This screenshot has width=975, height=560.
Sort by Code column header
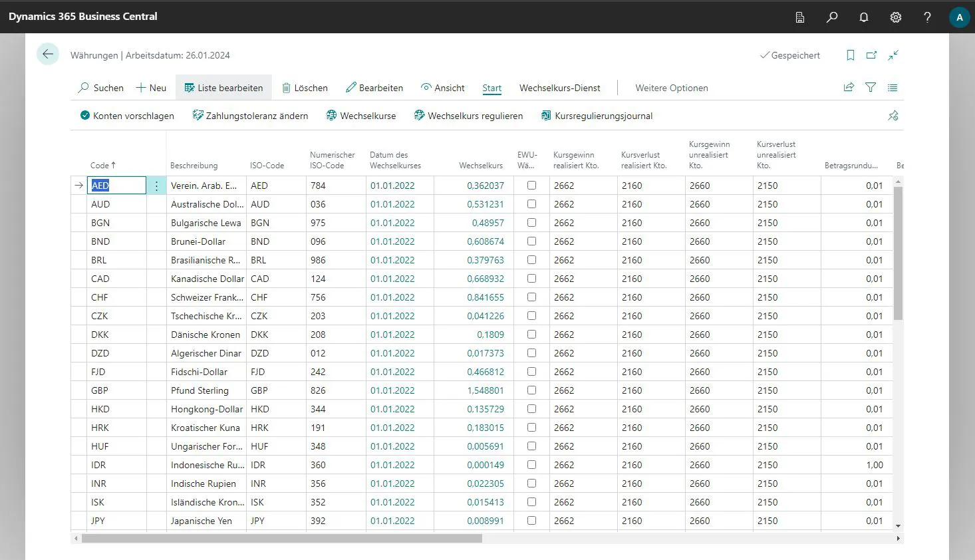coord(103,166)
